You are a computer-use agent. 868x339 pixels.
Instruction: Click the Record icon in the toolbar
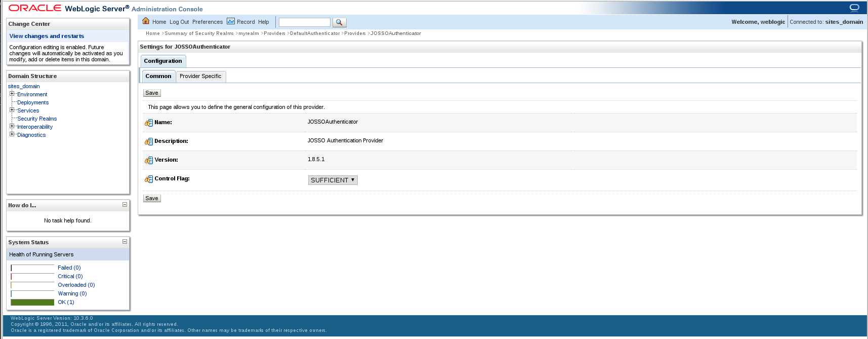(x=231, y=21)
